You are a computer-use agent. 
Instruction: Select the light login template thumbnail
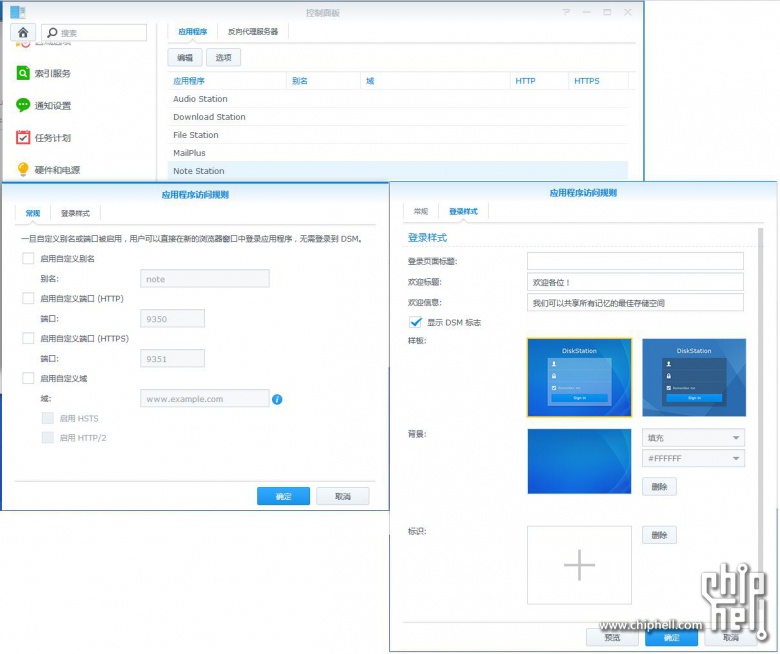[579, 377]
